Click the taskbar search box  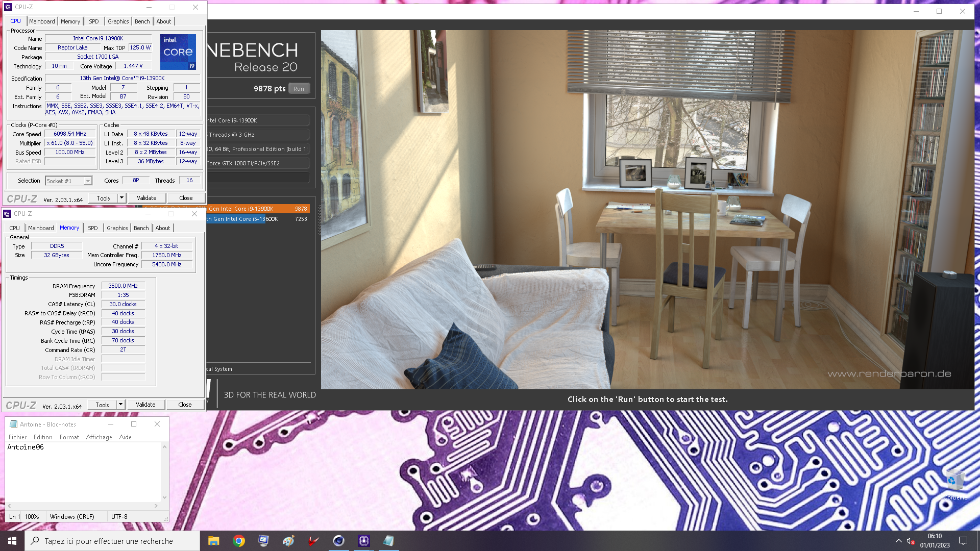coord(112,541)
